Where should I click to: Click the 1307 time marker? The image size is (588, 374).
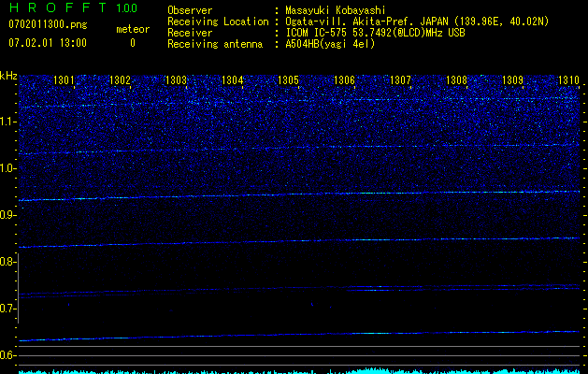coord(400,79)
